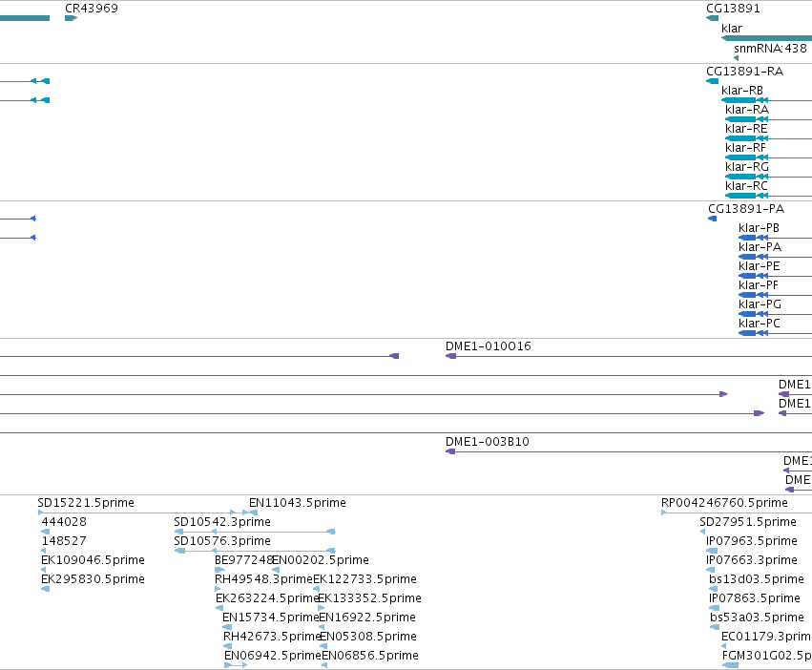812x670 pixels.
Task: Select feature 444028
Action: click(64, 522)
